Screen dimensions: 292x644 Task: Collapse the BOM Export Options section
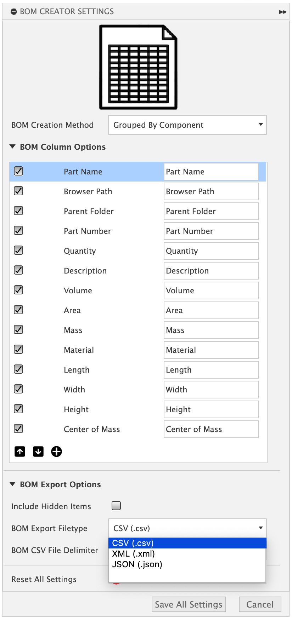[13, 484]
